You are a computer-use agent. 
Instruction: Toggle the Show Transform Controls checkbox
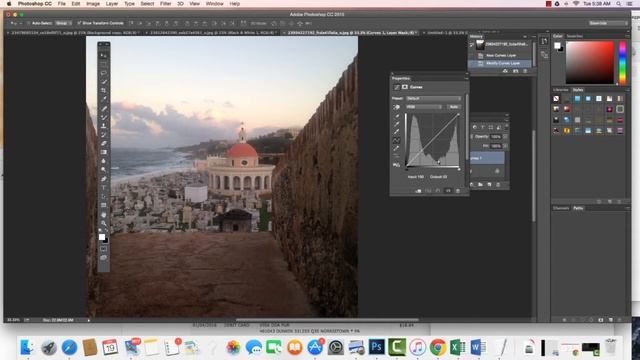[x=79, y=23]
